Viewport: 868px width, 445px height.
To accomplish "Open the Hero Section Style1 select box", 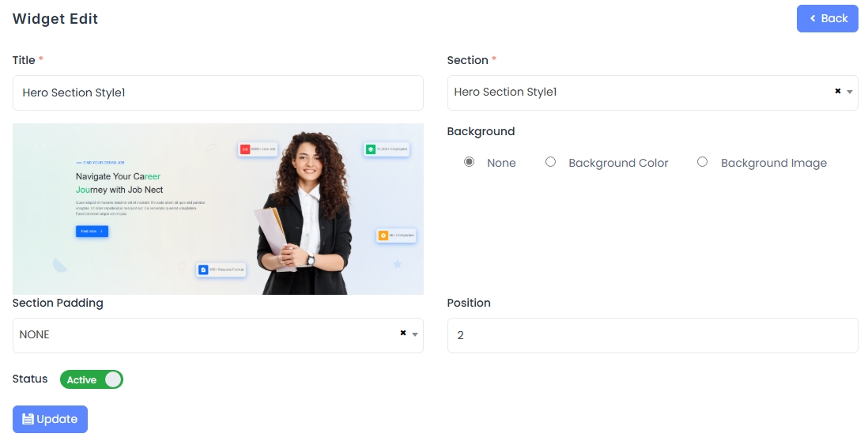I will [653, 92].
